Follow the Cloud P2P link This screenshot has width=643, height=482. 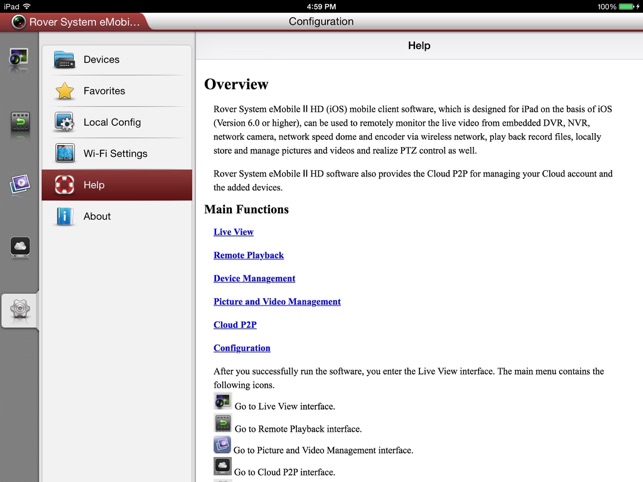click(x=235, y=325)
